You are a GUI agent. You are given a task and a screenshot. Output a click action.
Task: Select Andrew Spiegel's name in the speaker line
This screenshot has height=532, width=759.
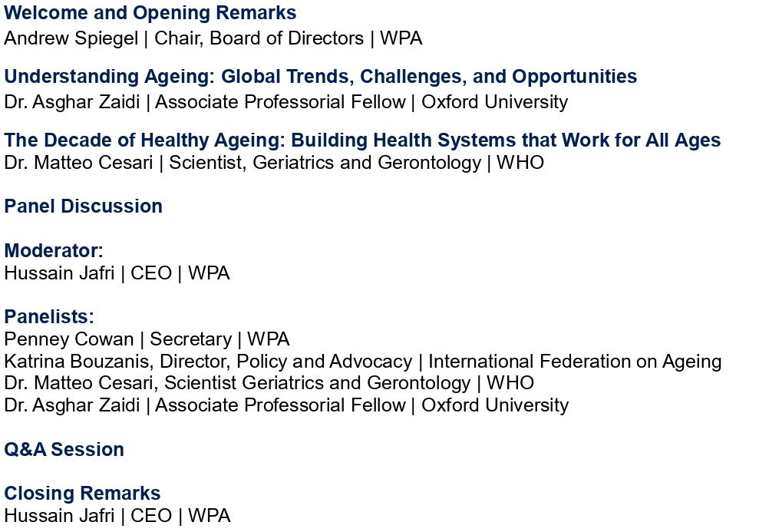71,38
